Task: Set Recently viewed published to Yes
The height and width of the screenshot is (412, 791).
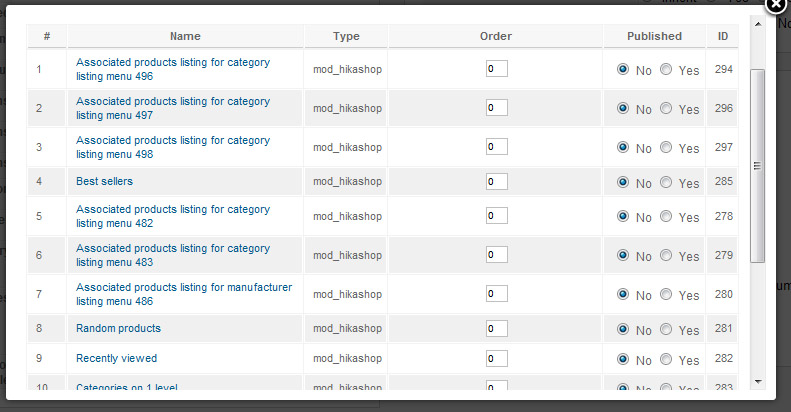Action: pos(666,359)
